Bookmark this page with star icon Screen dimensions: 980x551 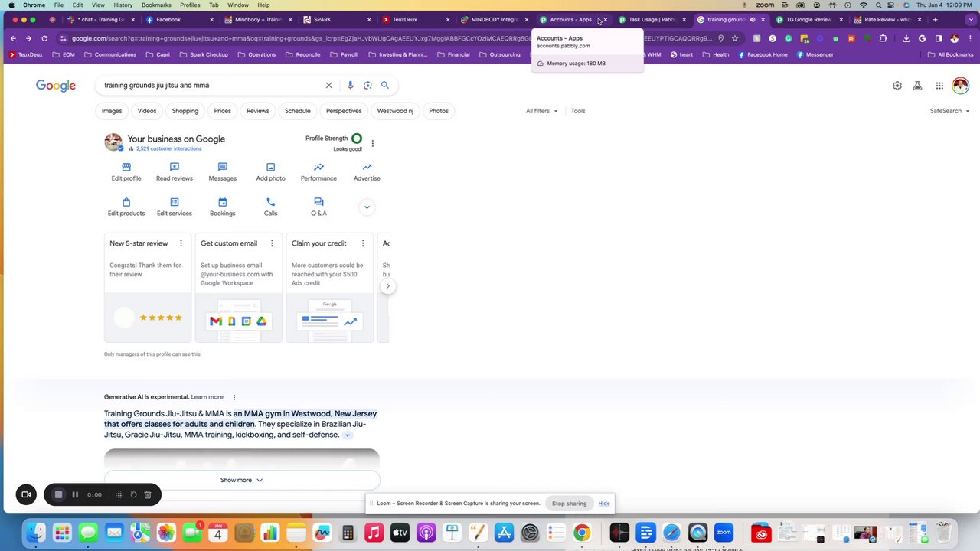coord(735,38)
